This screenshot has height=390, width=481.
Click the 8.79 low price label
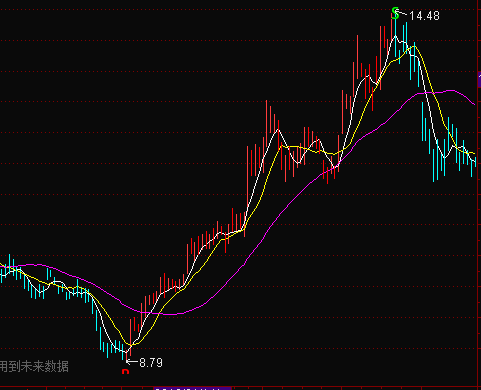151,363
